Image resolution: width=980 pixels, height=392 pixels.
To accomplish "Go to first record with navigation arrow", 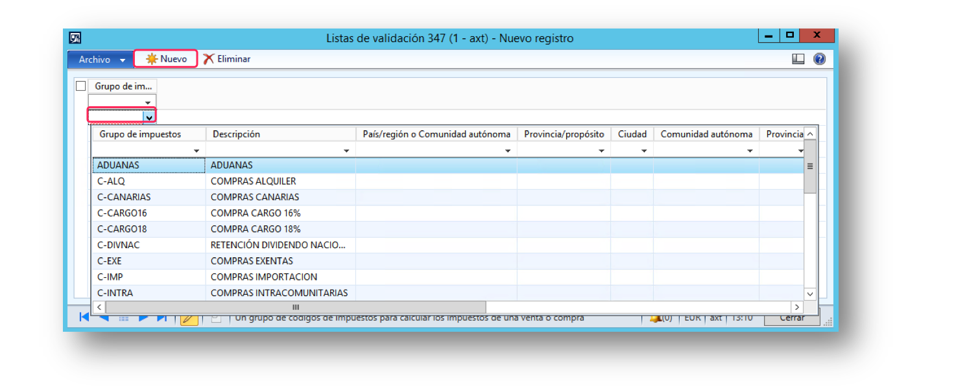I will [84, 317].
